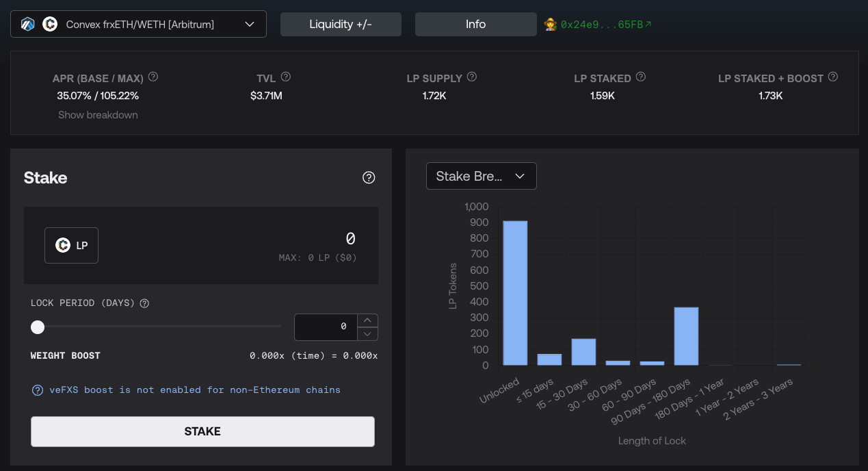Select the LP token button
The width and height of the screenshot is (868, 471).
pyautogui.click(x=71, y=245)
